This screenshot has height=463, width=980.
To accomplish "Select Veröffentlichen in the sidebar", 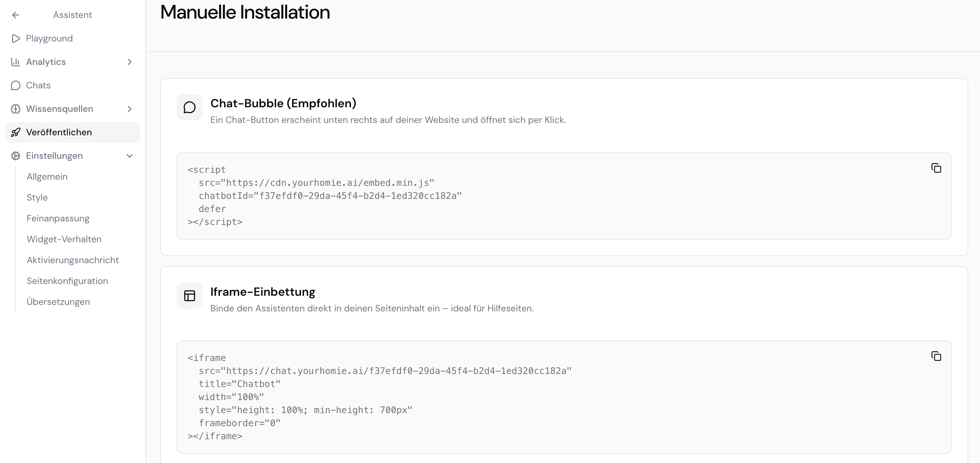I will [x=72, y=132].
